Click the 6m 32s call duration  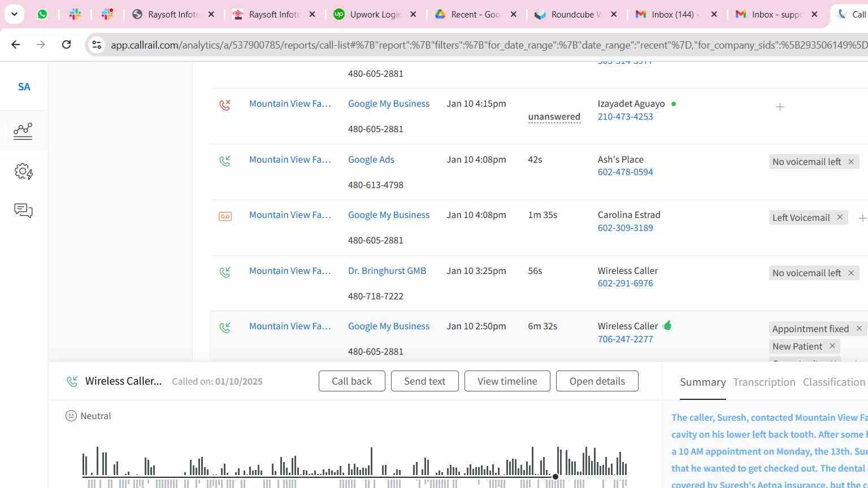542,326
